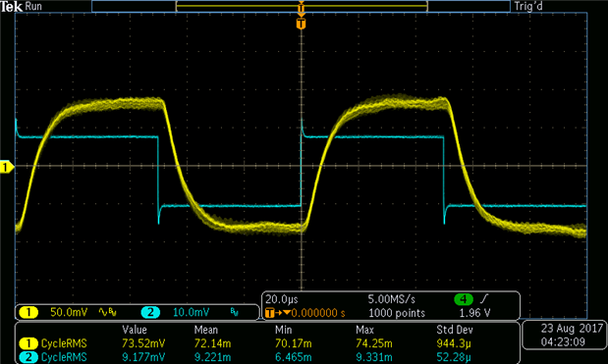Click the rising edge trigger slope icon
The image size is (608, 364).
(x=484, y=299)
